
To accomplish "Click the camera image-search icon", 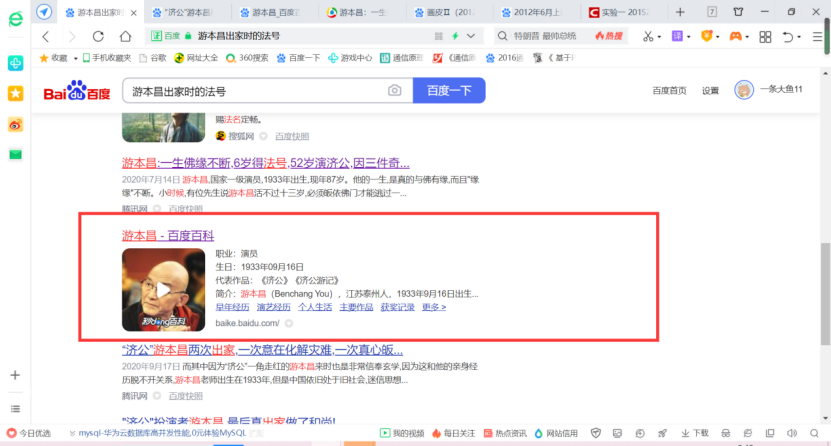I will point(394,91).
